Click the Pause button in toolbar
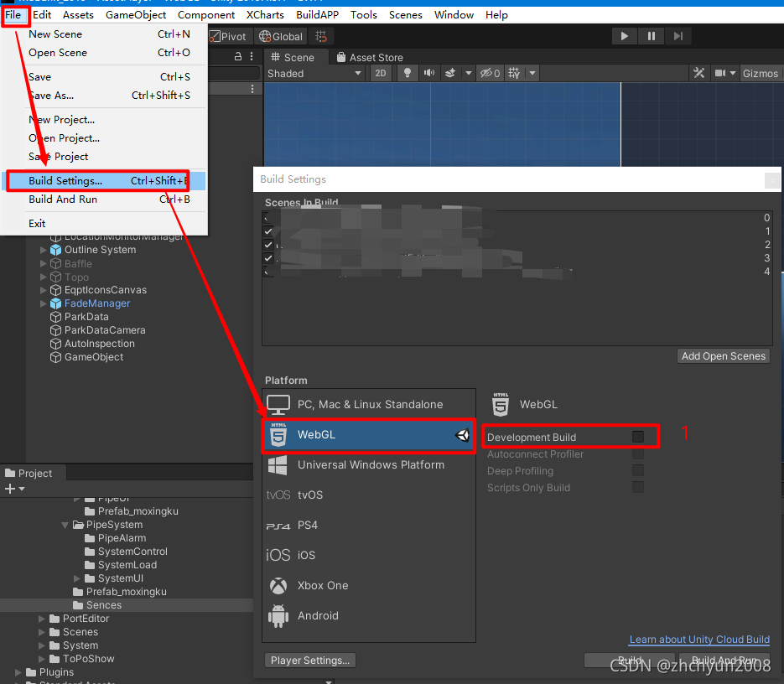This screenshot has width=784, height=684. point(651,36)
